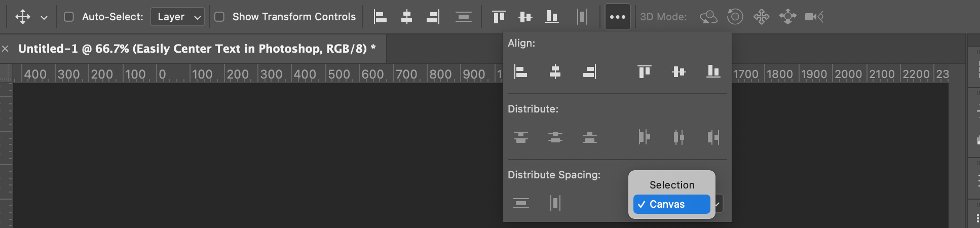Click Distribute top edges icon

pos(520,137)
